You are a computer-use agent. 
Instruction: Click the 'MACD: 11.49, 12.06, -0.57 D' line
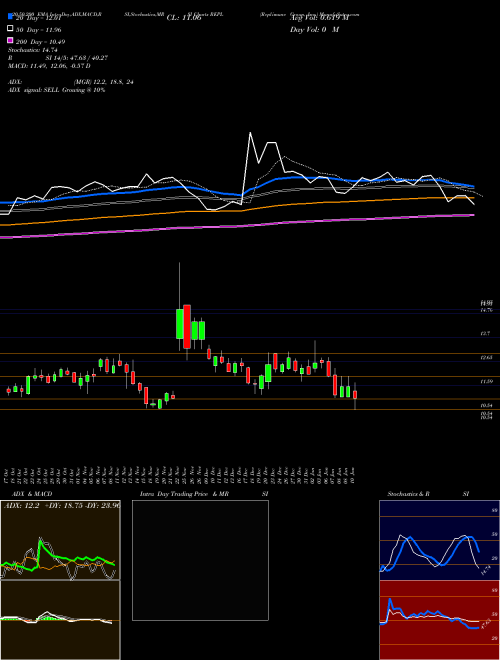pyautogui.click(x=49, y=66)
